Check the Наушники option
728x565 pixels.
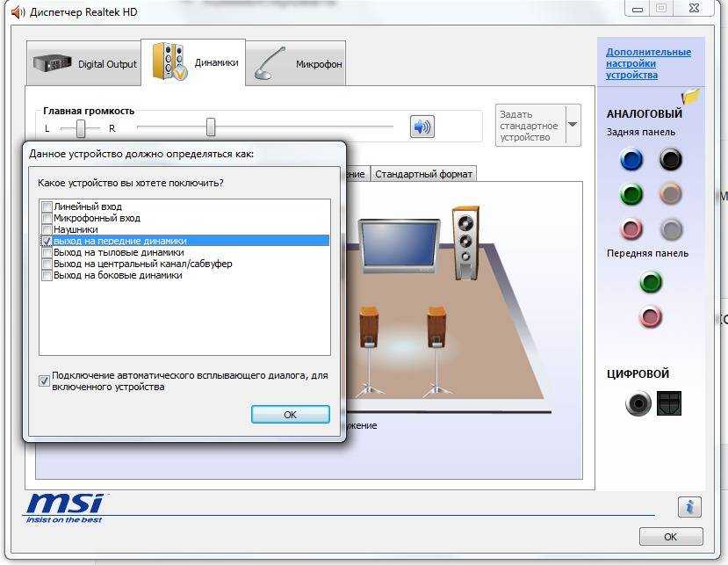pyautogui.click(x=47, y=229)
